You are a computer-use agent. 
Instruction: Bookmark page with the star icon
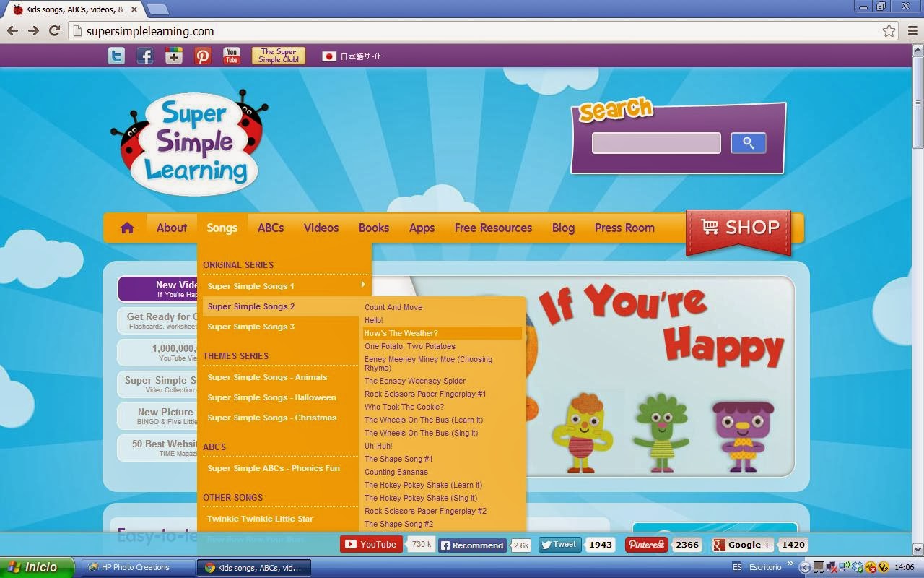pyautogui.click(x=889, y=31)
